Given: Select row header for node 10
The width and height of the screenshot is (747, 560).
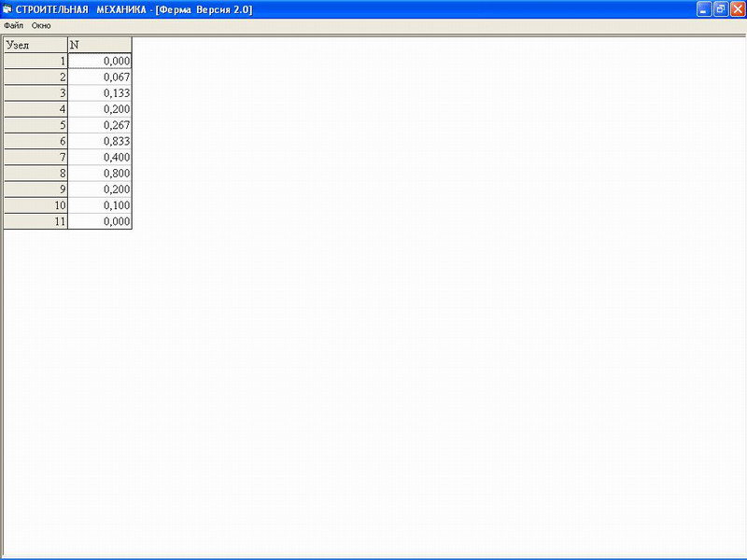Looking at the screenshot, I should tap(35, 205).
